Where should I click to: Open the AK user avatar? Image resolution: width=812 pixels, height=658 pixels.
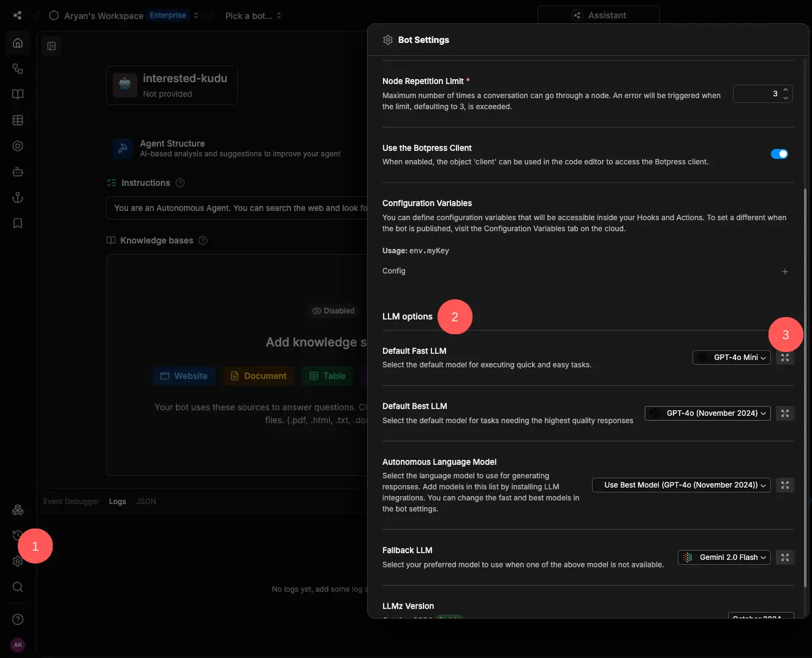[18, 645]
